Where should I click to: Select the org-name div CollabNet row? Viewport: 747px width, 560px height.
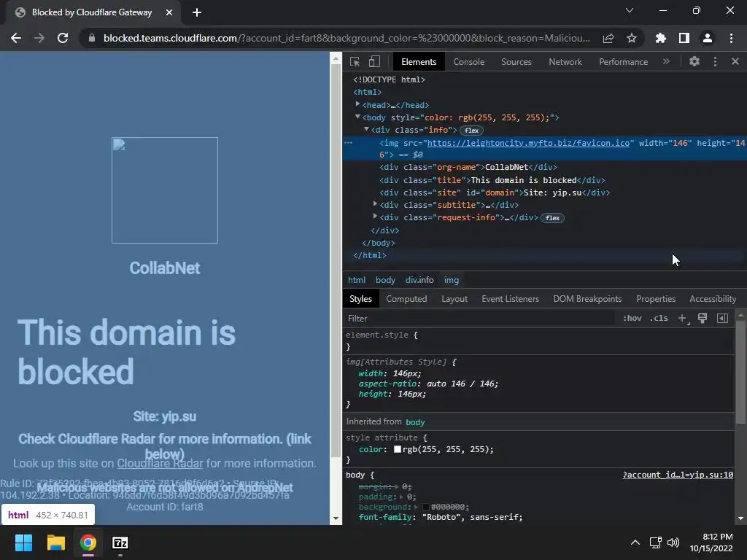tap(468, 167)
